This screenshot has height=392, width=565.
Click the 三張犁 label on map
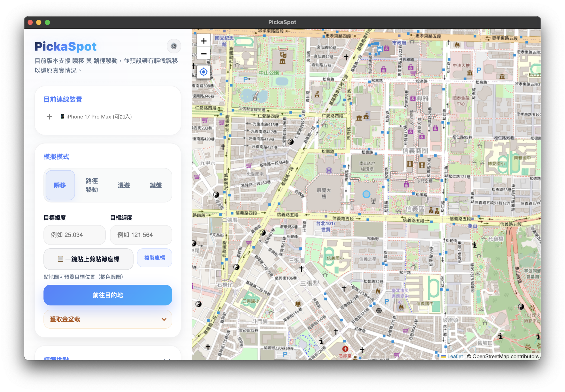[x=309, y=283]
